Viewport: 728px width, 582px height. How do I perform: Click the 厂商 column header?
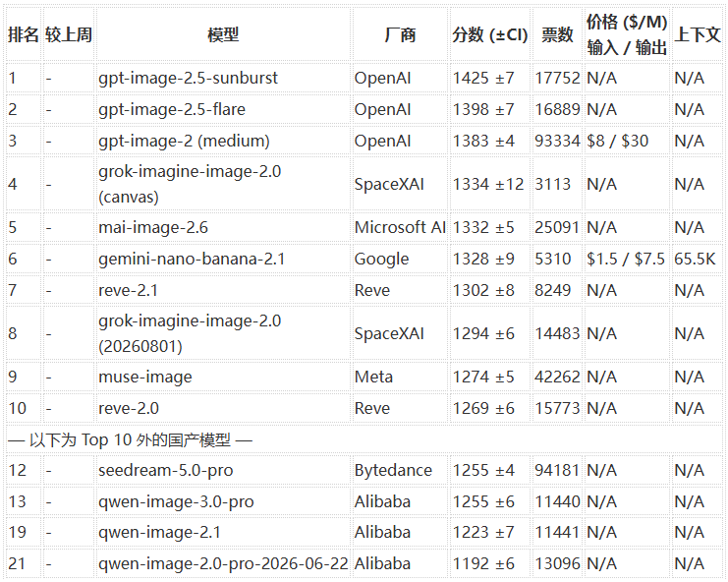[x=400, y=34]
